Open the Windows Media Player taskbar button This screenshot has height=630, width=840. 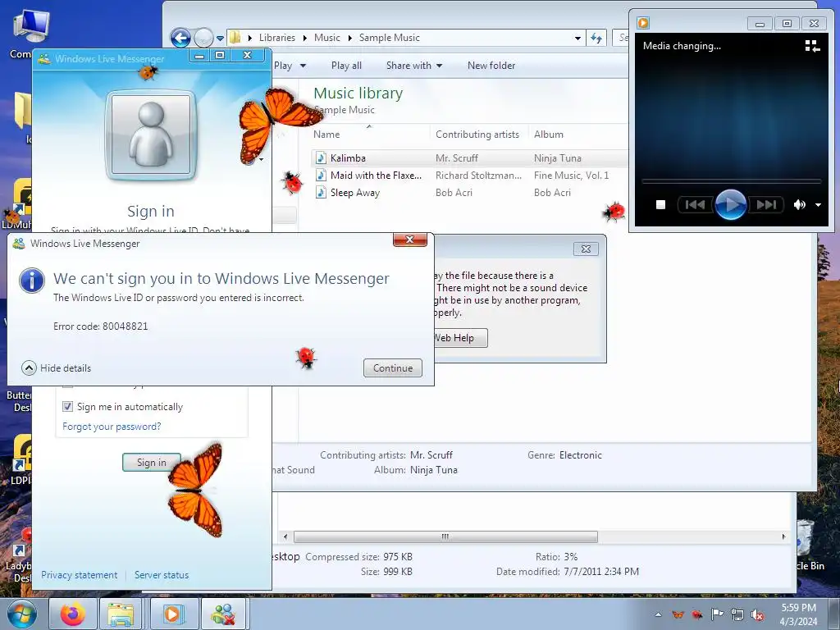click(172, 614)
